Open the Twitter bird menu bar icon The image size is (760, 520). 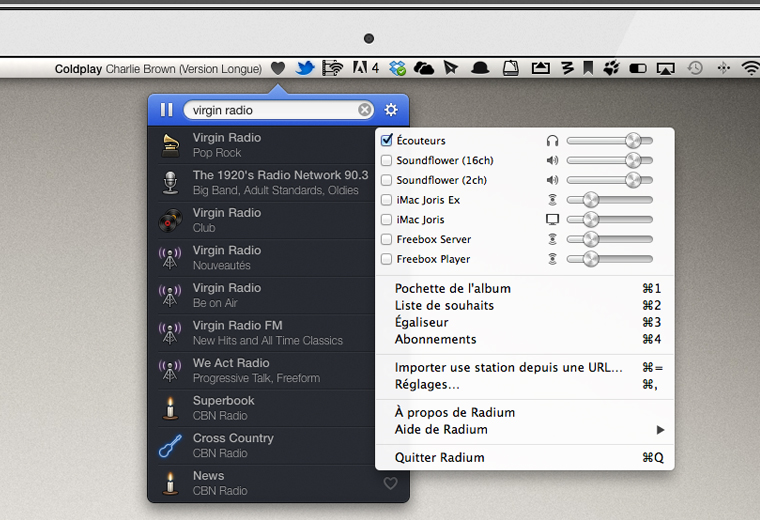click(x=305, y=68)
